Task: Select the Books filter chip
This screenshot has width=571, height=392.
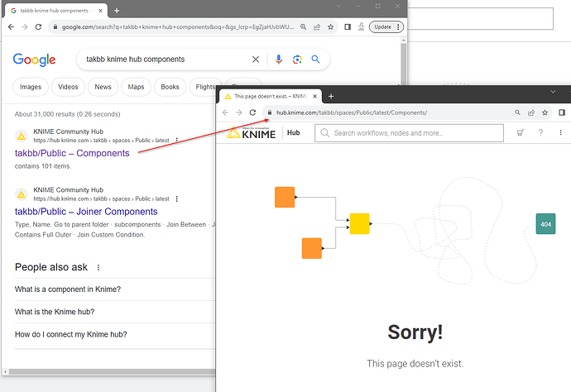Action: [x=170, y=87]
